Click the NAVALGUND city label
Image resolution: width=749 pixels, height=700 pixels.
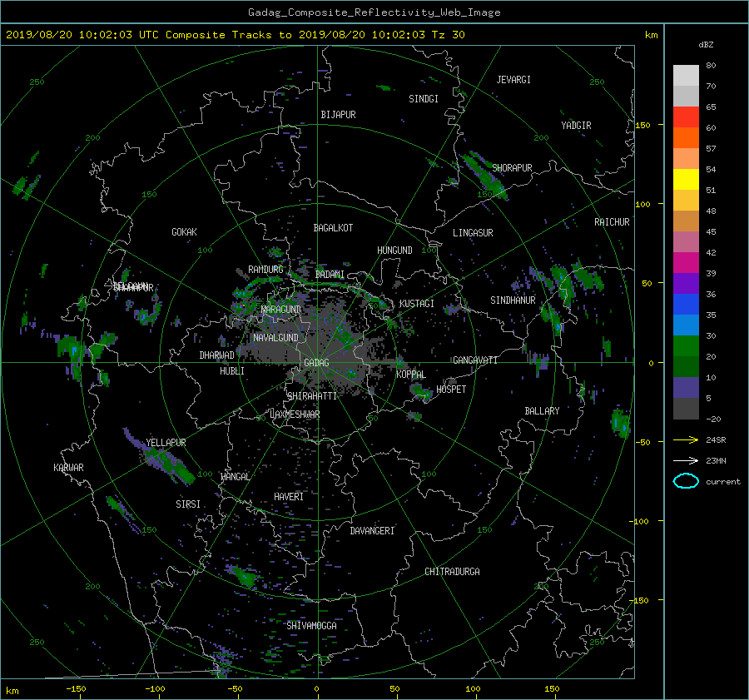[x=275, y=338]
